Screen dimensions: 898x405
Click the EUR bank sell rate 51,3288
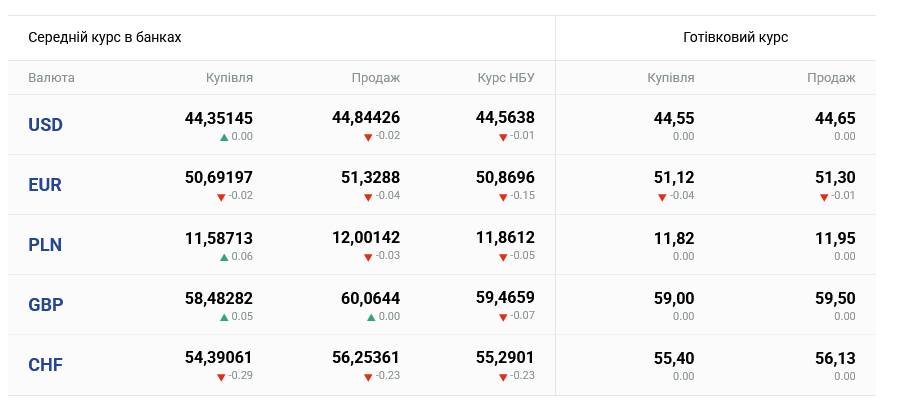pyautogui.click(x=371, y=178)
